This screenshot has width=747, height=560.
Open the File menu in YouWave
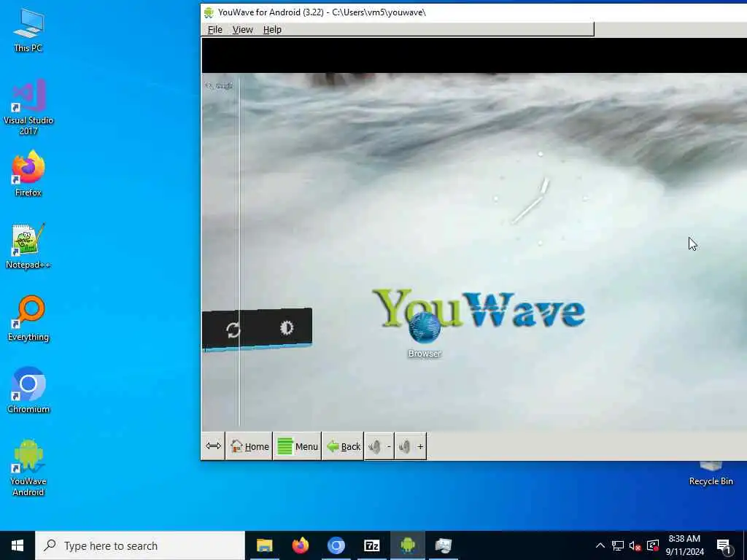[215, 29]
